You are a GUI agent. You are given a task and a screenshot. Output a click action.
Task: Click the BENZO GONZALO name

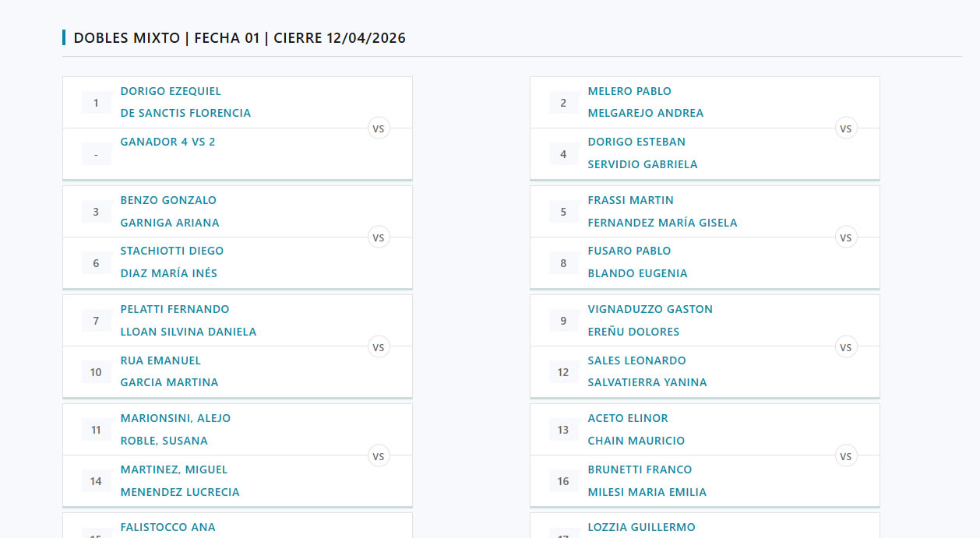coord(168,200)
